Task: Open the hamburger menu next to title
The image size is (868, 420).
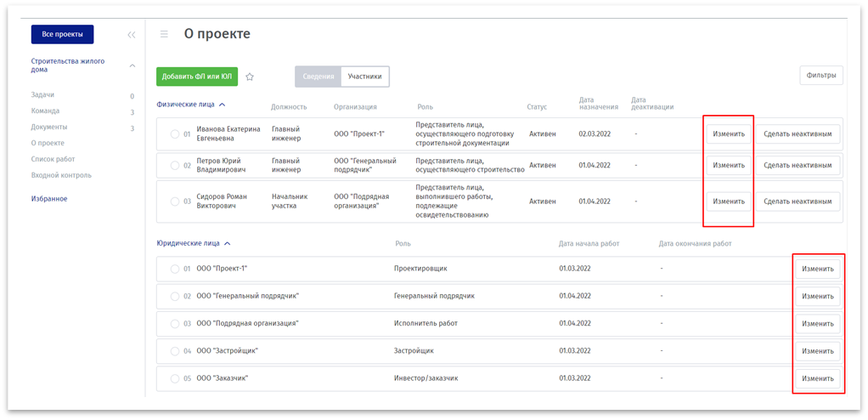Action: click(164, 34)
